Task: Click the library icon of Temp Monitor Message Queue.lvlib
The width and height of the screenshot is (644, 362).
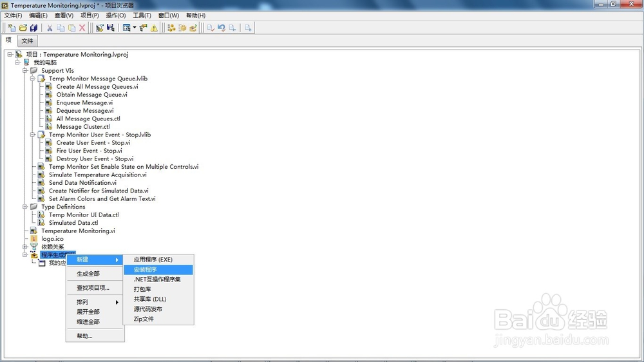Action: 41,79
